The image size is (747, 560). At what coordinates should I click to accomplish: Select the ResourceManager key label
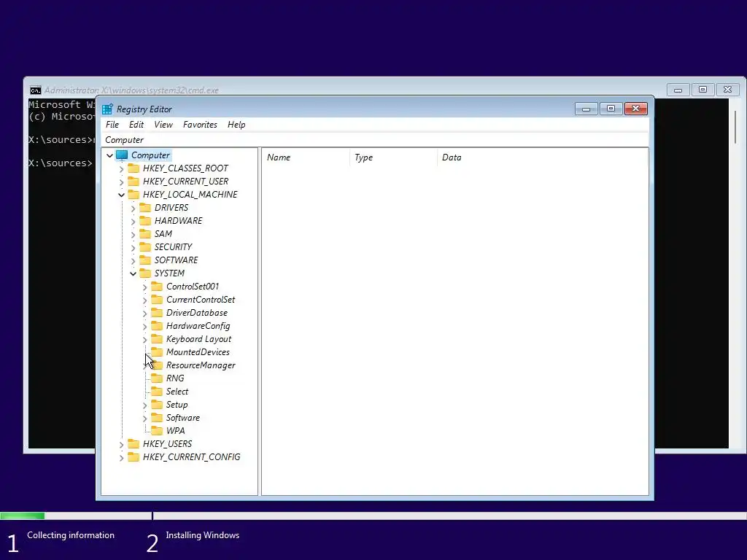click(201, 365)
